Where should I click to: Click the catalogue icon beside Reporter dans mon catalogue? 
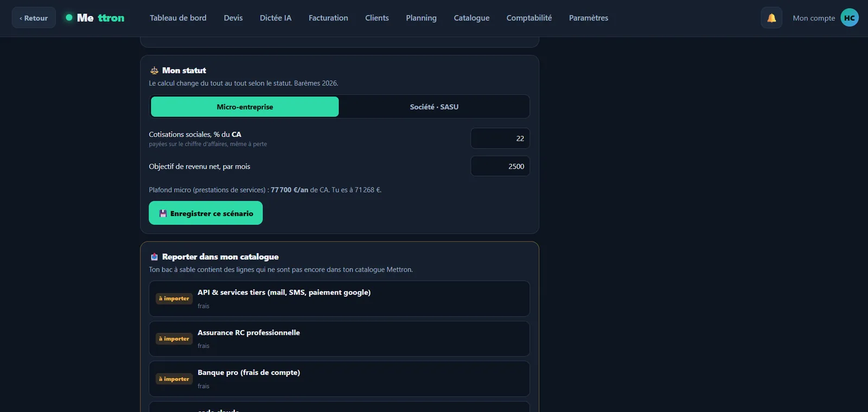[x=154, y=257]
